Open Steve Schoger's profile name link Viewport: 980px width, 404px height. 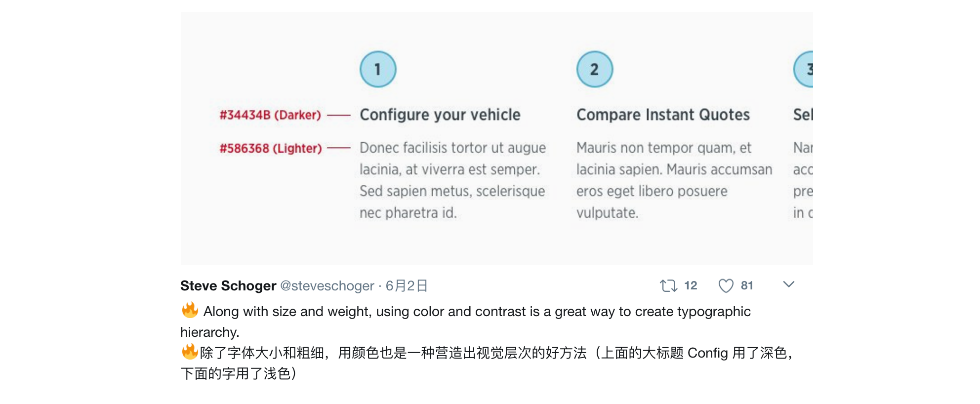(228, 285)
